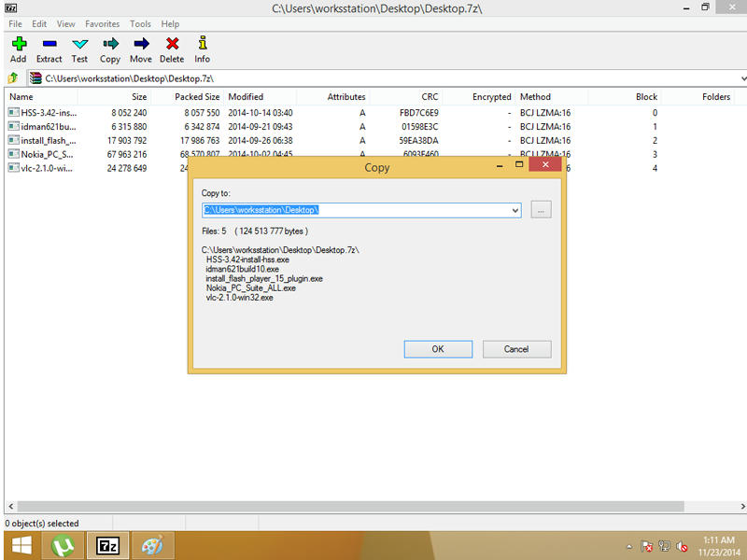Minimize the Copy dialog
The width and height of the screenshot is (747, 560).
pyautogui.click(x=500, y=166)
